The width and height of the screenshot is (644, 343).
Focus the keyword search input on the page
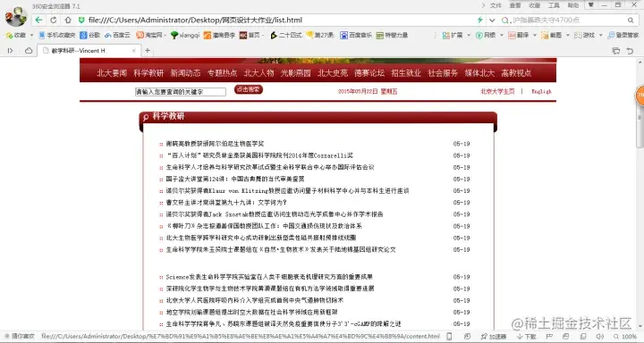(181, 92)
